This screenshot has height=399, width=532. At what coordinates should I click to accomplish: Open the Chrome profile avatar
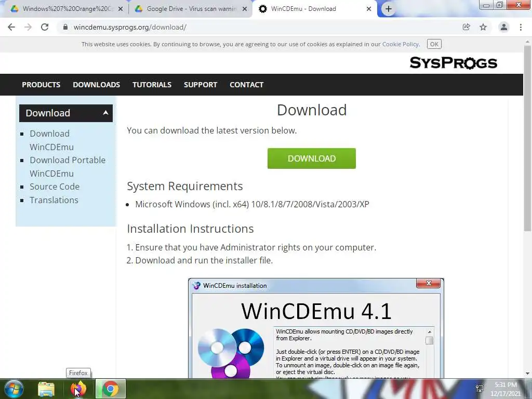point(504,27)
